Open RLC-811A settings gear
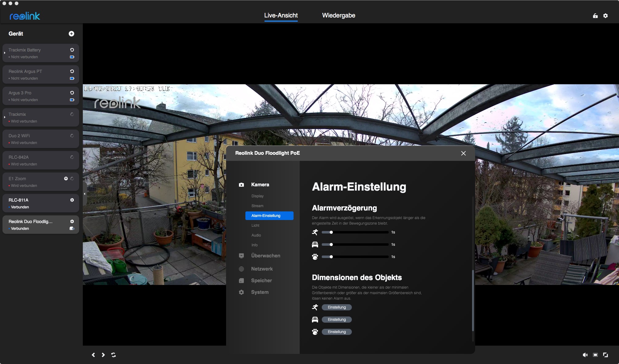This screenshot has width=619, height=364. point(72,200)
